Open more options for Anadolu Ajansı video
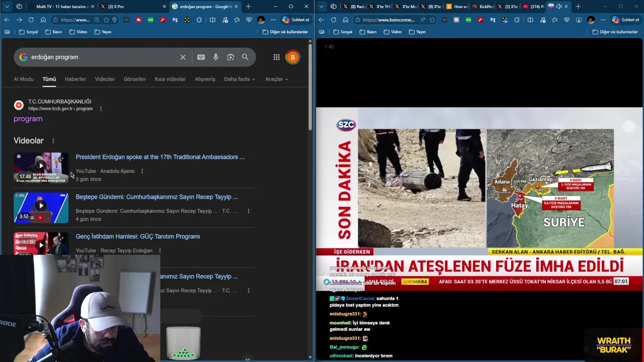Image resolution: width=644 pixels, height=362 pixels. point(142,171)
